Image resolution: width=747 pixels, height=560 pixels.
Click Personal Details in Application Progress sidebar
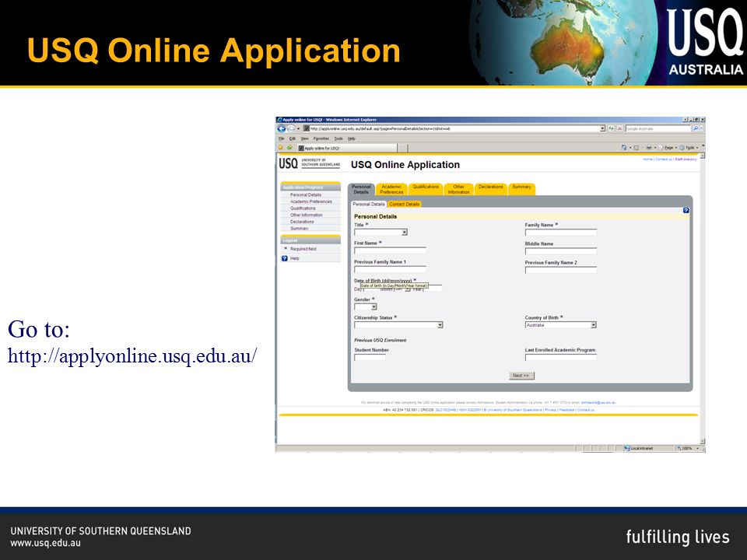[x=306, y=194]
